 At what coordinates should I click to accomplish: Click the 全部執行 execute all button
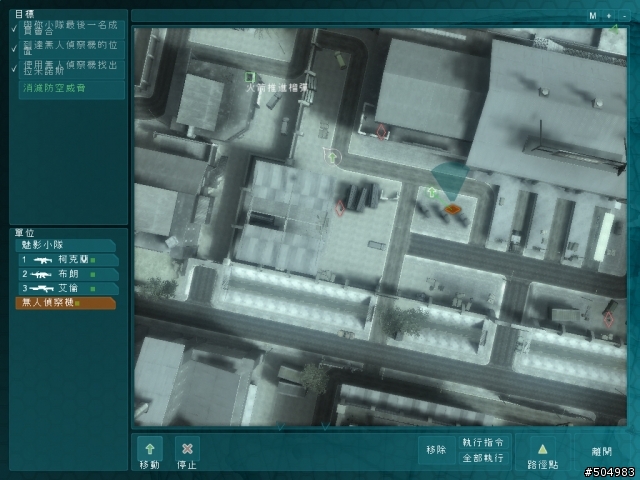tap(483, 458)
